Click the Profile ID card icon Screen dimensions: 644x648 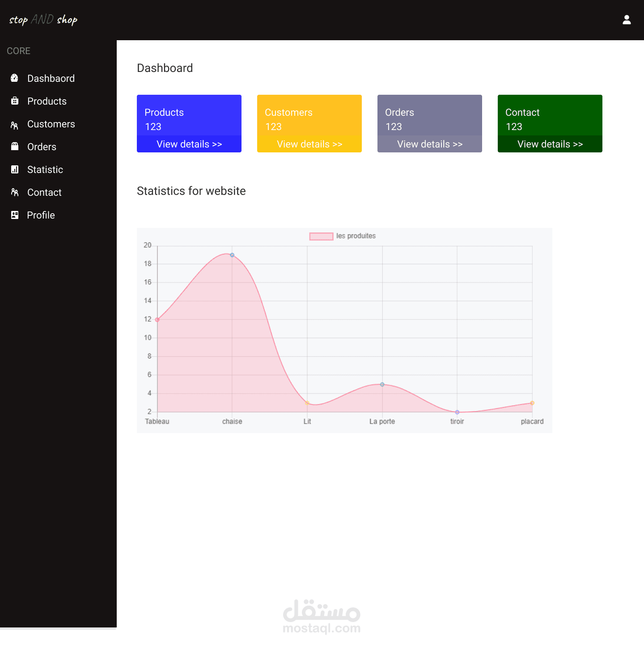click(15, 215)
